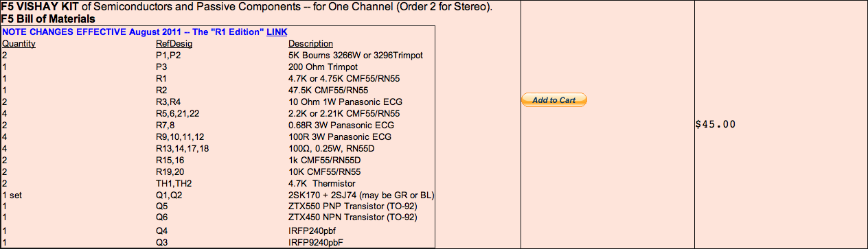Click the Description column header
This screenshot has width=868, height=249.
(310, 44)
